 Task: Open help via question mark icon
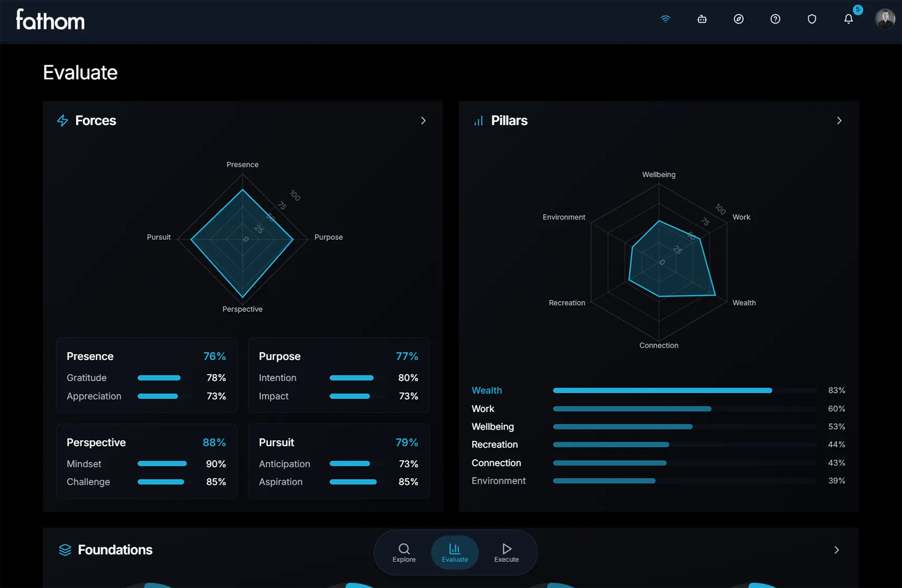click(775, 19)
